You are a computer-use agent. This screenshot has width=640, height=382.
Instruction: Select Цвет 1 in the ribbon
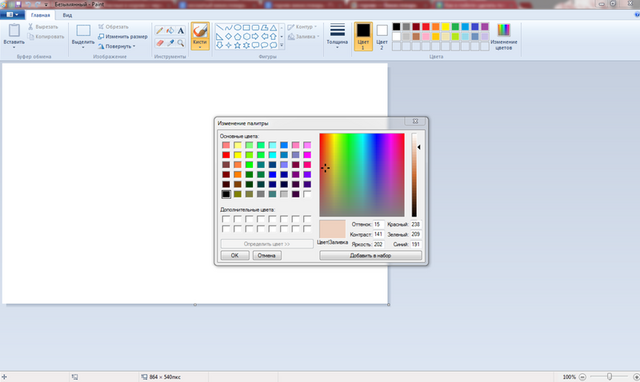[363, 36]
